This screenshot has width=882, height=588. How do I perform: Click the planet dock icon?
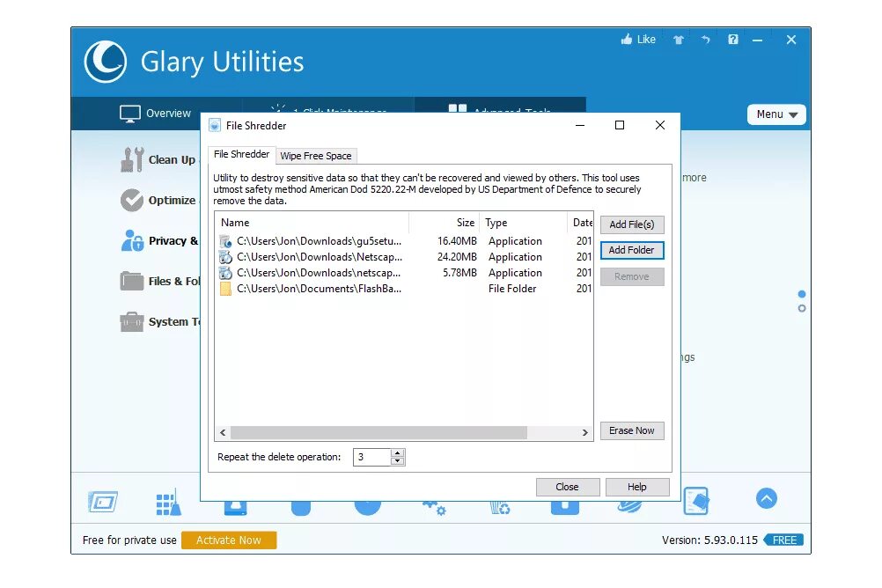(x=629, y=507)
